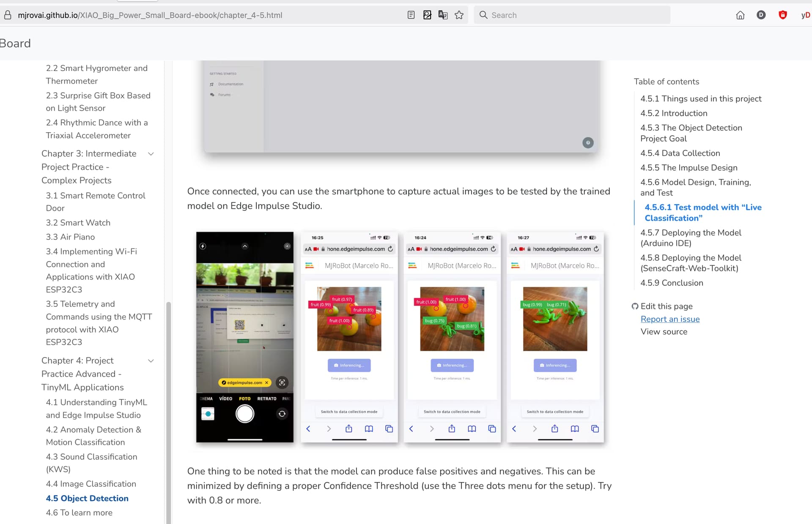Open 3.4 Implementing Wi-Fi Connection chapter
This screenshot has width=812, height=524.
91,270
